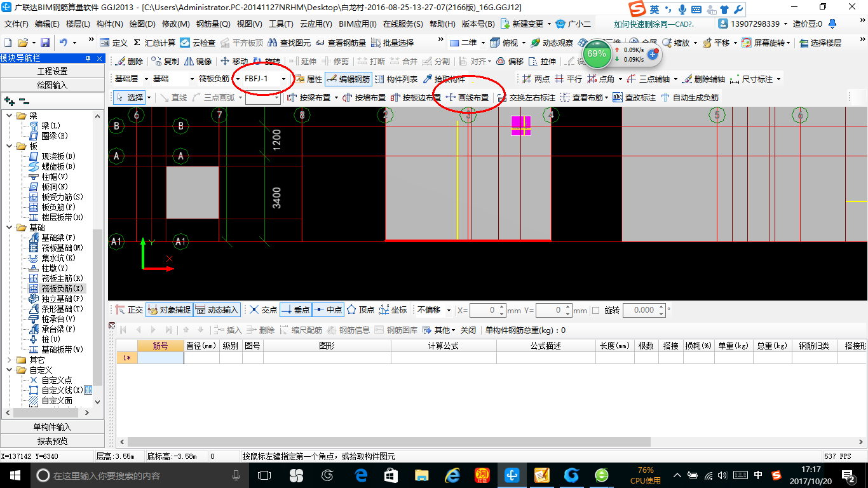This screenshot has width=868, height=488.
Task: Run 云检查 cloud check tool
Action: click(x=198, y=43)
